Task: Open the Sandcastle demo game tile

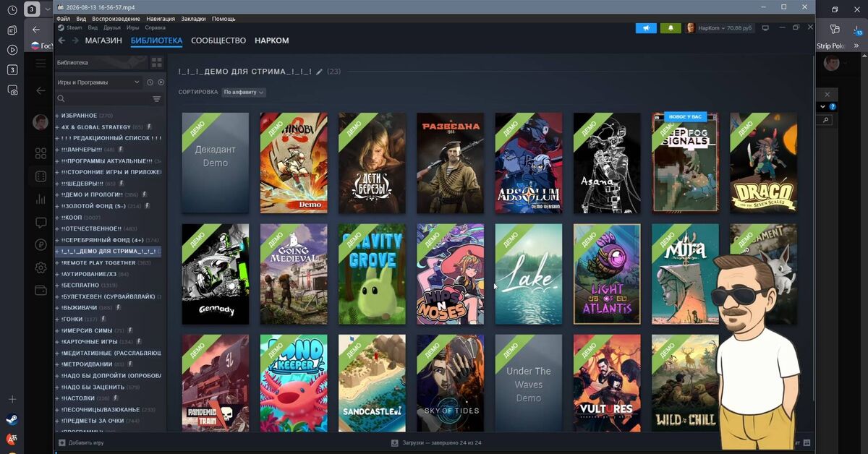Action: [372, 383]
